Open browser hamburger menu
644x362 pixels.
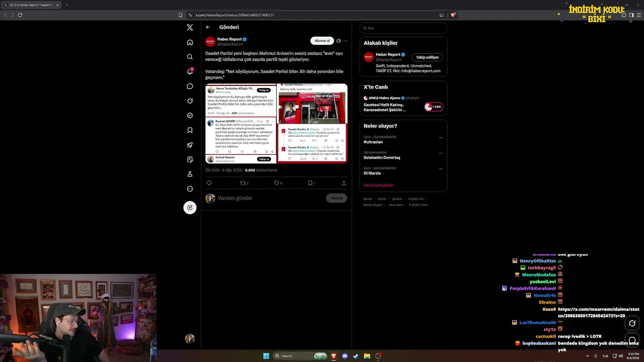pos(639,15)
